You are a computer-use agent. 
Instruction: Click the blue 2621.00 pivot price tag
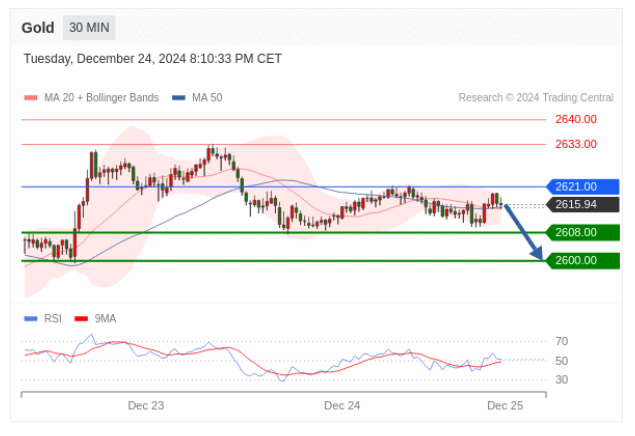[x=583, y=187]
